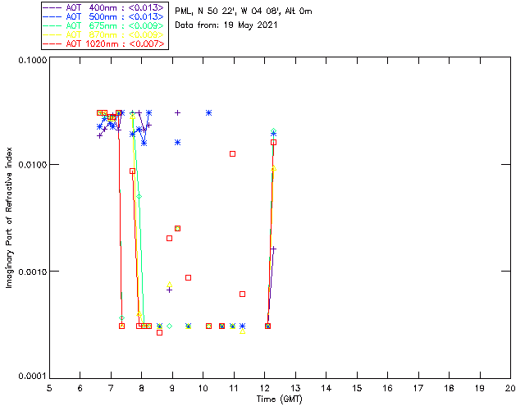
Task: Click the AOT 1020nm legend entry
Action: (x=104, y=43)
